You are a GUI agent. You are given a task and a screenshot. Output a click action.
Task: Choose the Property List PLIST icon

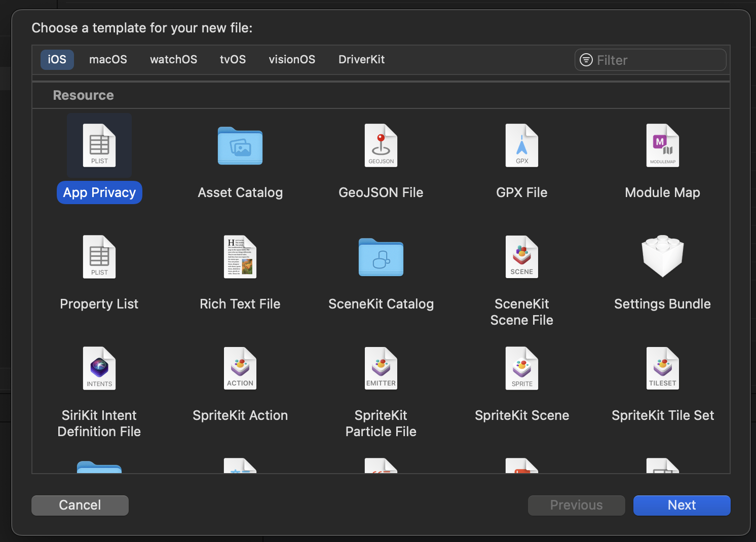click(x=99, y=257)
